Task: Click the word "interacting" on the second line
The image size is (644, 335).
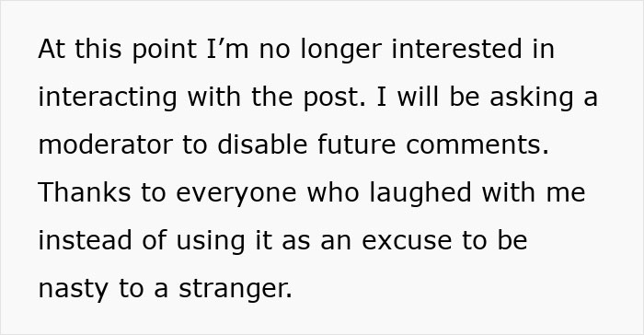Action: (x=108, y=98)
